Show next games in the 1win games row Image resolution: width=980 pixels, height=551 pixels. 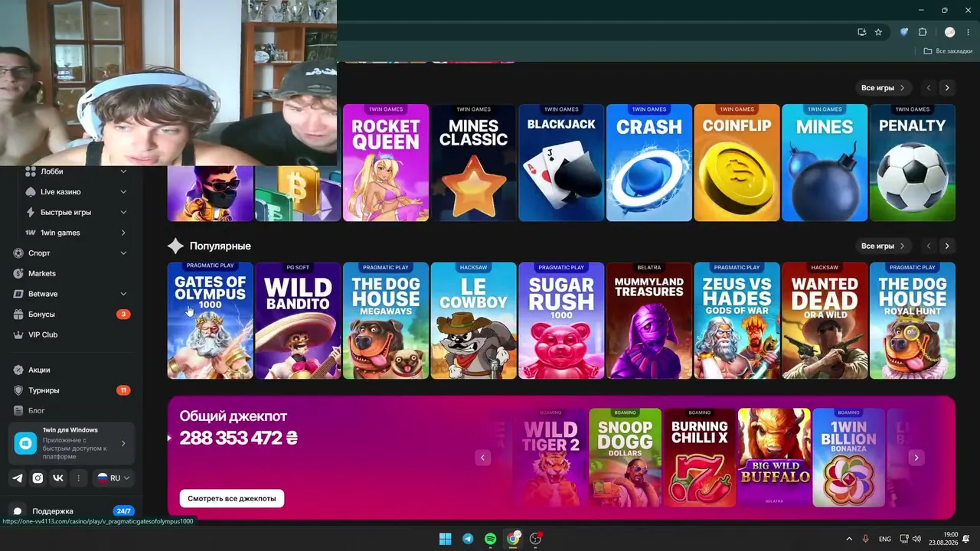point(947,88)
